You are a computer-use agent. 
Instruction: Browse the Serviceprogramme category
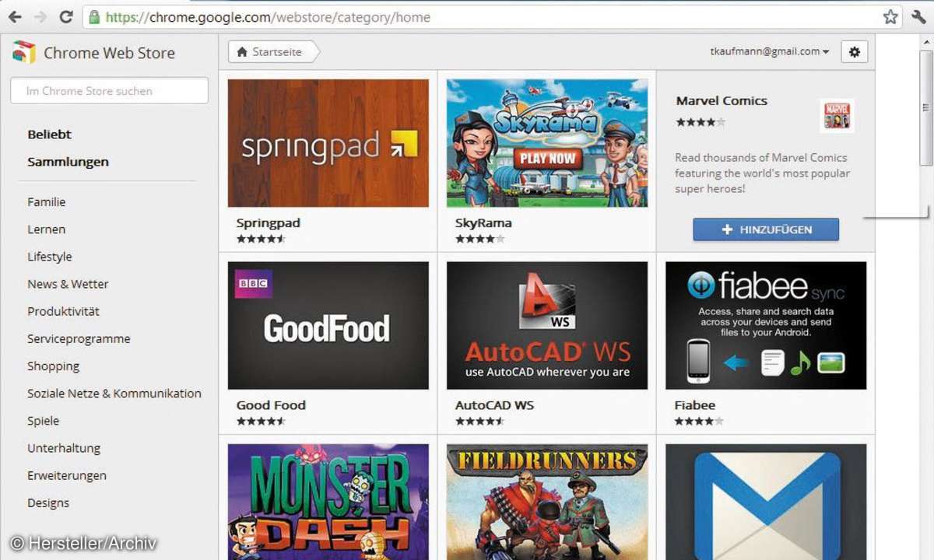(79, 339)
